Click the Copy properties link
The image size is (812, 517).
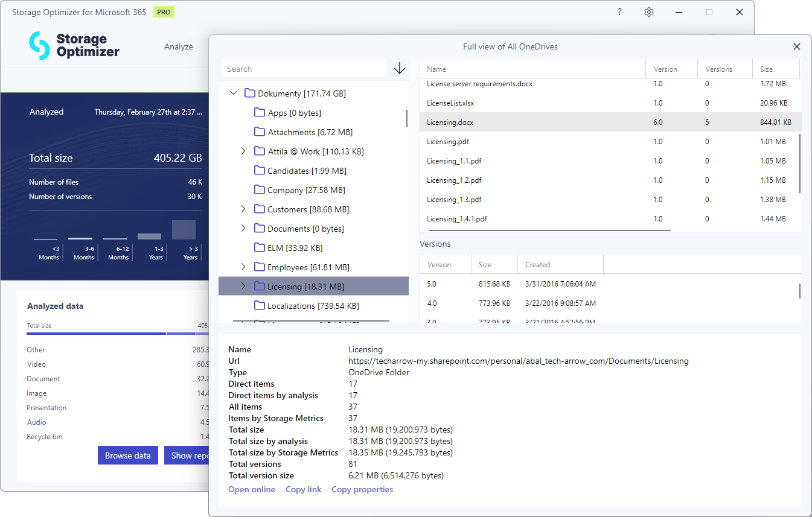tap(362, 489)
